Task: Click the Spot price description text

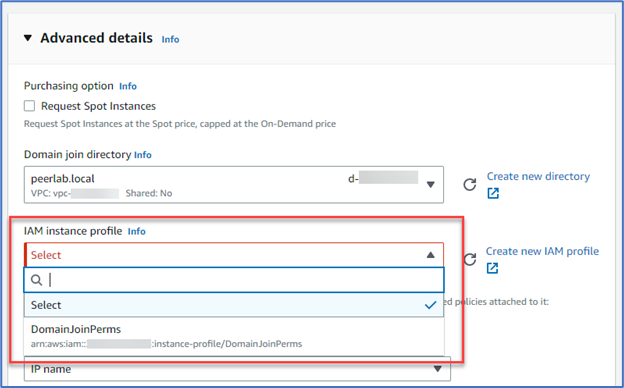Action: coord(180,124)
